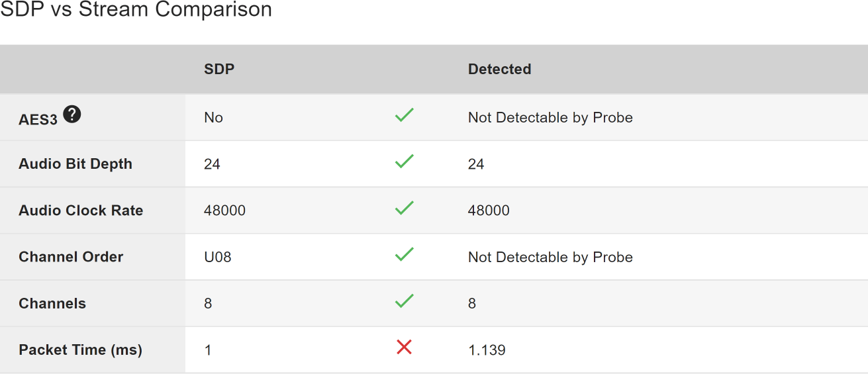Click the red X for Packet Time
The image size is (868, 374).
(404, 347)
